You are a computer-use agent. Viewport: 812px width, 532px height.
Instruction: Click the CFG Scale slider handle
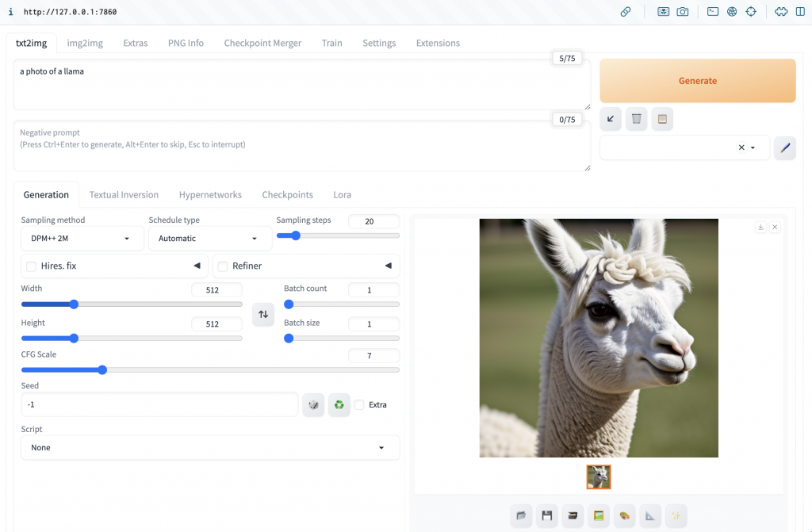[102, 369]
